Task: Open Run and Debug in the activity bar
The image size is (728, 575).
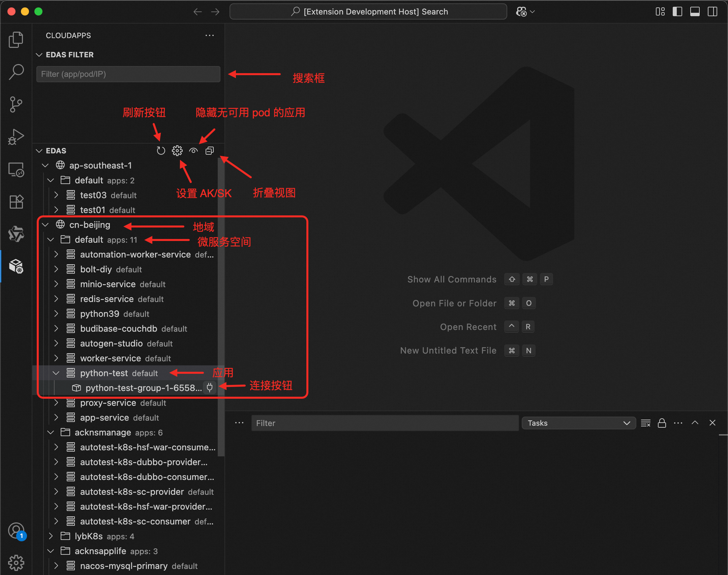Action: click(16, 137)
